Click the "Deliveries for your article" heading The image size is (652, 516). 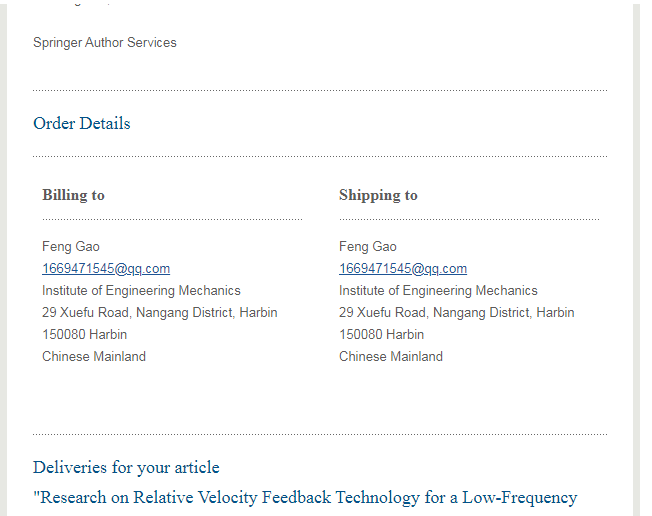(x=126, y=468)
